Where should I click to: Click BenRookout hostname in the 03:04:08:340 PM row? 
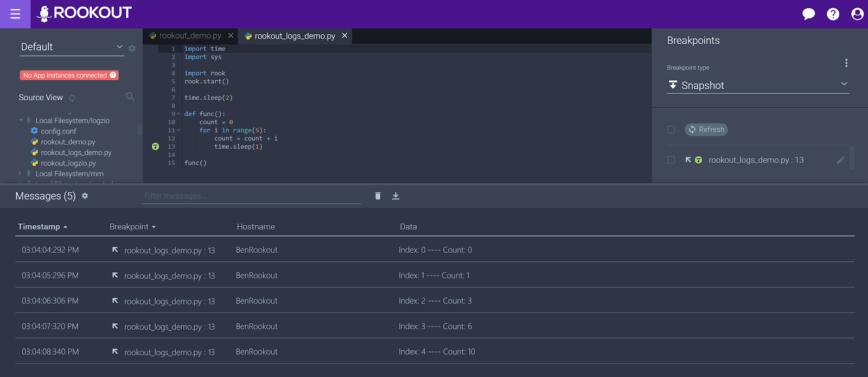[x=257, y=352]
